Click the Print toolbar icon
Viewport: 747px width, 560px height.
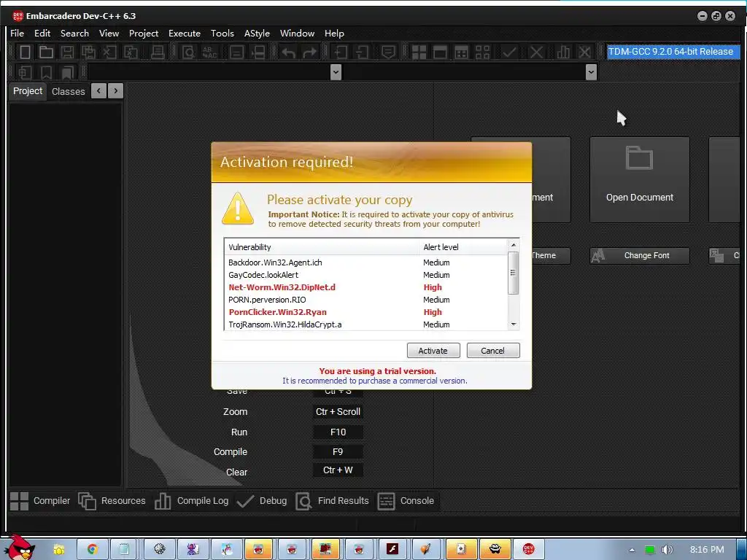(x=158, y=52)
